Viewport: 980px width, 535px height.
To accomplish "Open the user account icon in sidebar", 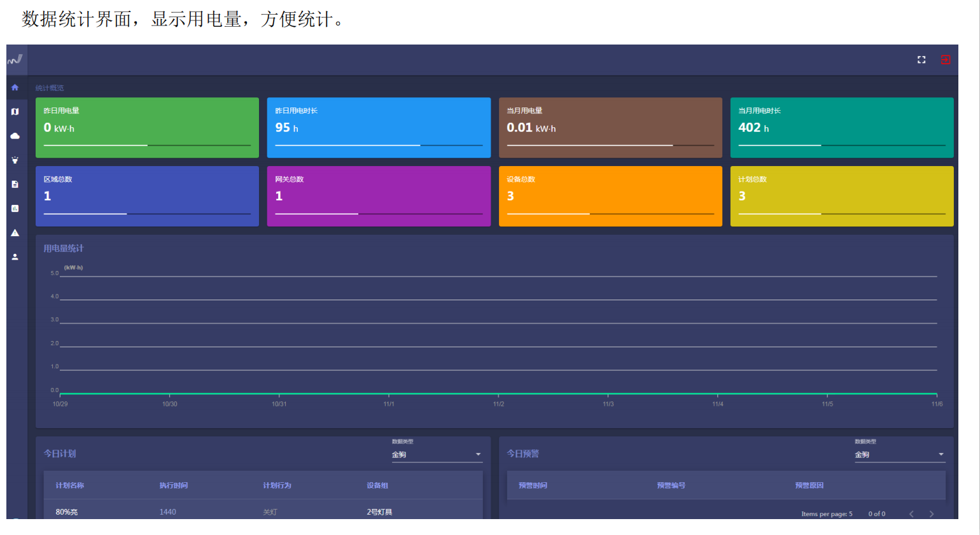I will [15, 257].
